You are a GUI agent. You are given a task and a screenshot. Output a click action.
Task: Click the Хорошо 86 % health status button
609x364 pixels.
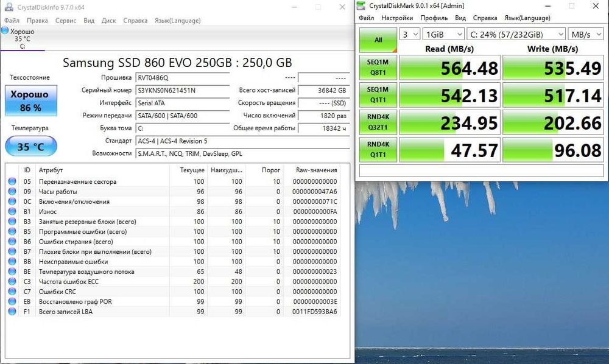31,100
